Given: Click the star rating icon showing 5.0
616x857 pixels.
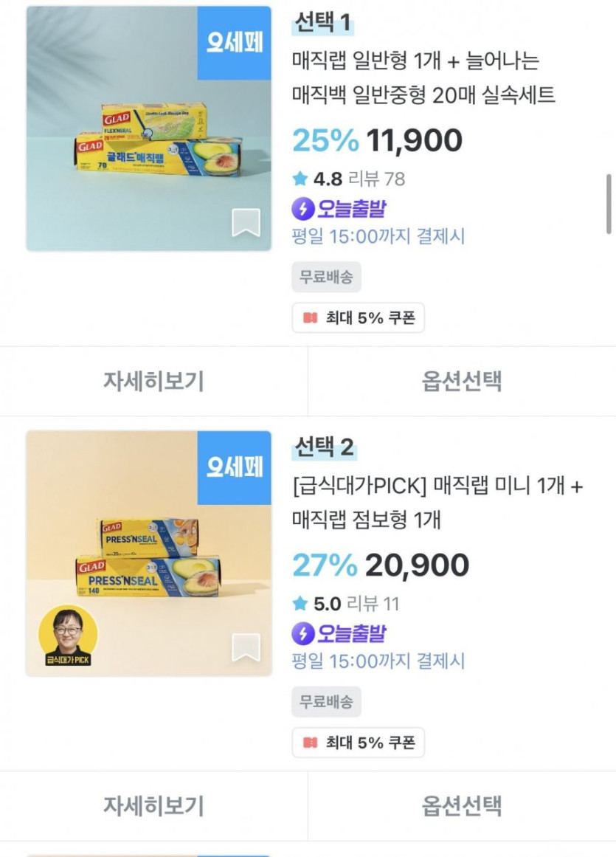Looking at the screenshot, I should point(300,604).
